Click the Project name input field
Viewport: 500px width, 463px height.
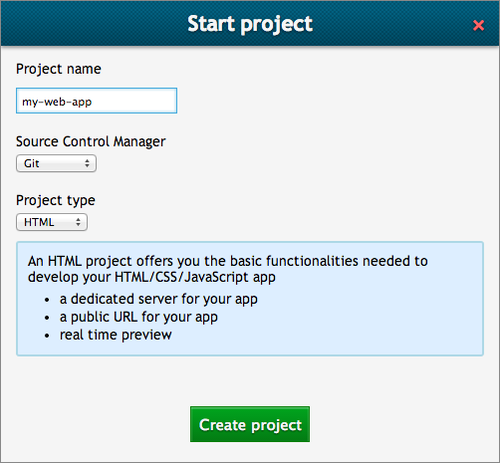96,101
